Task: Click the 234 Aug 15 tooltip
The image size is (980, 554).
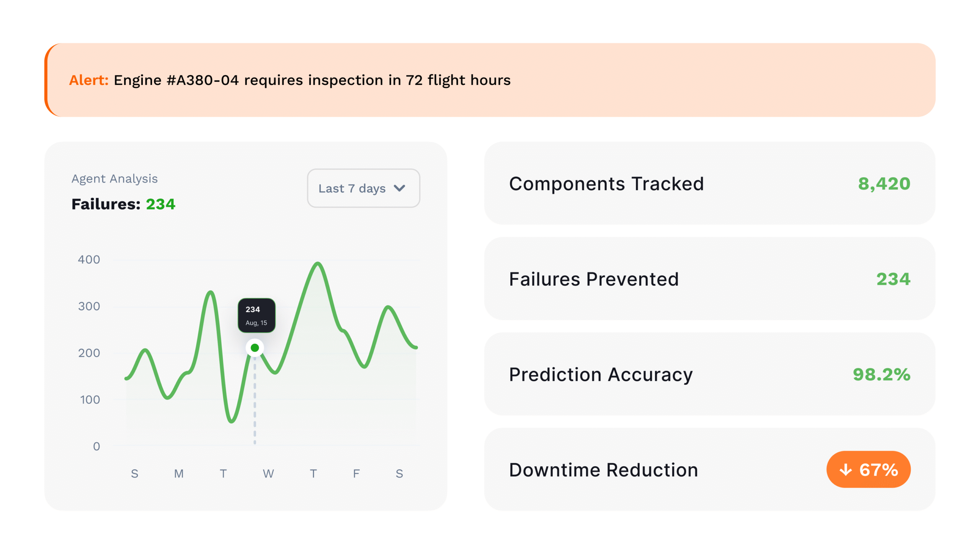Action: pyautogui.click(x=256, y=315)
